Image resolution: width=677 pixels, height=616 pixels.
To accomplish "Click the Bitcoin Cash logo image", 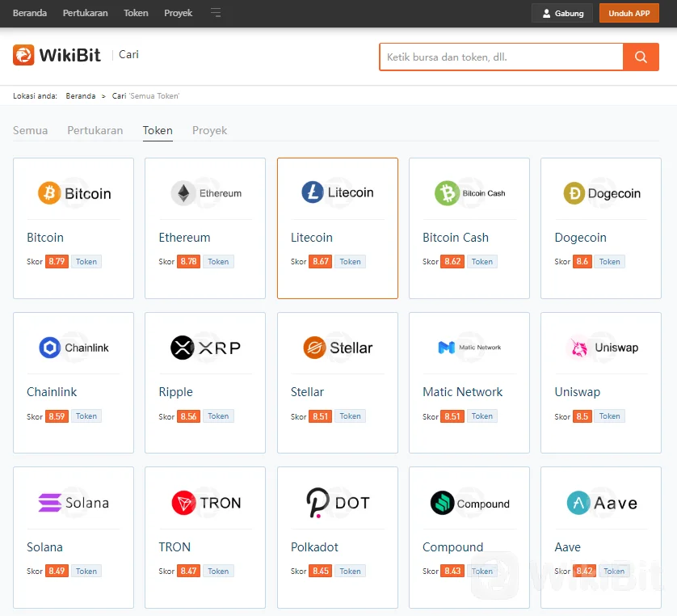I will [469, 193].
